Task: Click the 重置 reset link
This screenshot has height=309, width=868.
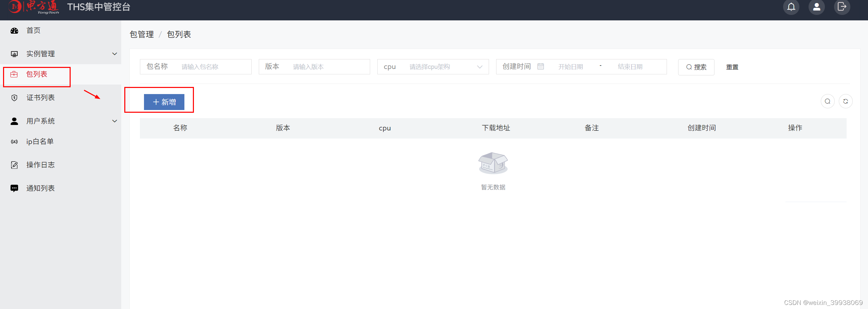Action: [x=732, y=67]
